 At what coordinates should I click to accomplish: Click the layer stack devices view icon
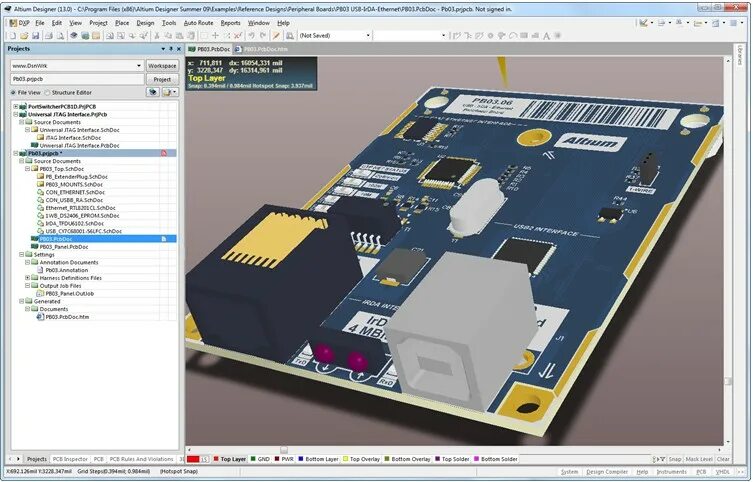73,36
